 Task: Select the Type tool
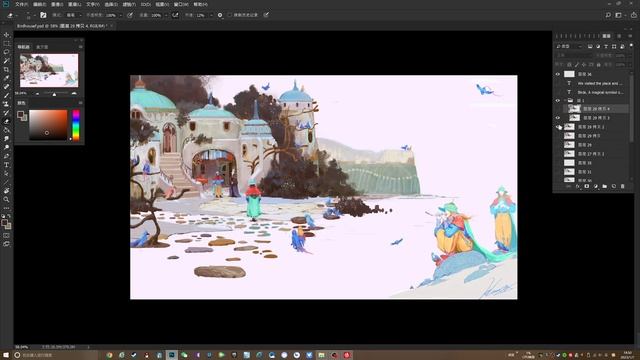pyautogui.click(x=6, y=165)
